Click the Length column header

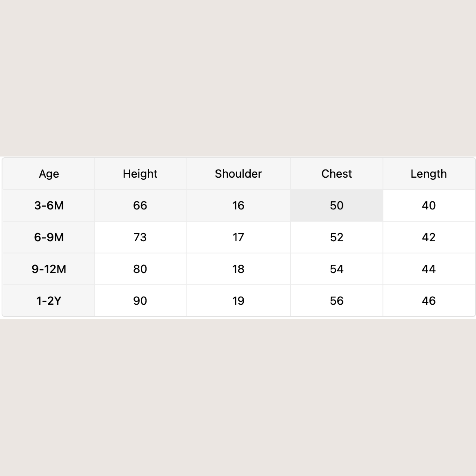[429, 174]
